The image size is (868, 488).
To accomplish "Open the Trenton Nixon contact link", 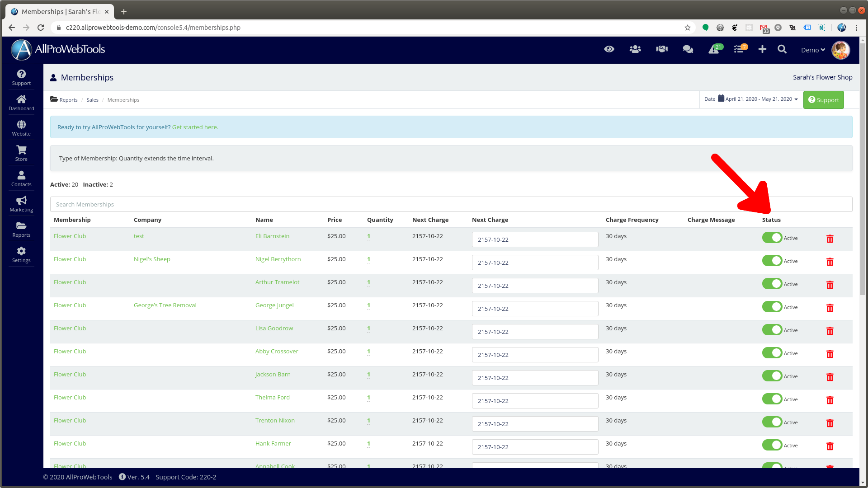I will pyautogui.click(x=275, y=421).
